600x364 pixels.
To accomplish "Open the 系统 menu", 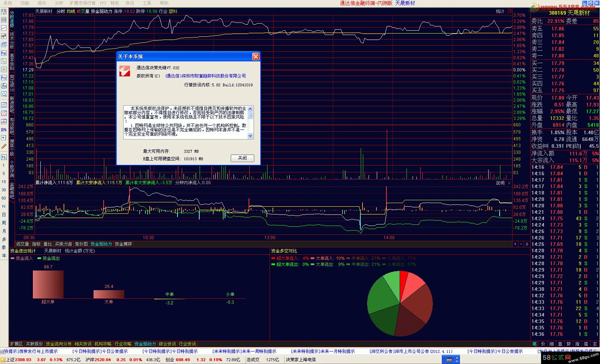I will point(8,3).
